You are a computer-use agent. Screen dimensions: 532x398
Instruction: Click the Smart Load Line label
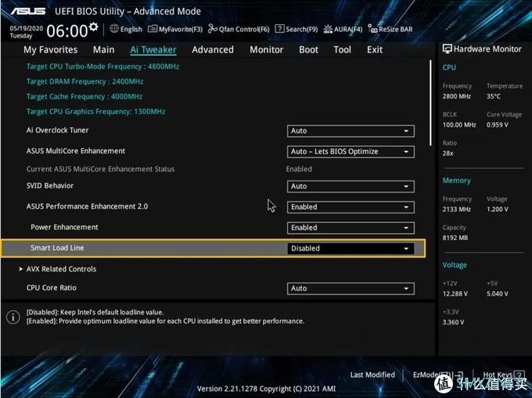[x=57, y=248]
